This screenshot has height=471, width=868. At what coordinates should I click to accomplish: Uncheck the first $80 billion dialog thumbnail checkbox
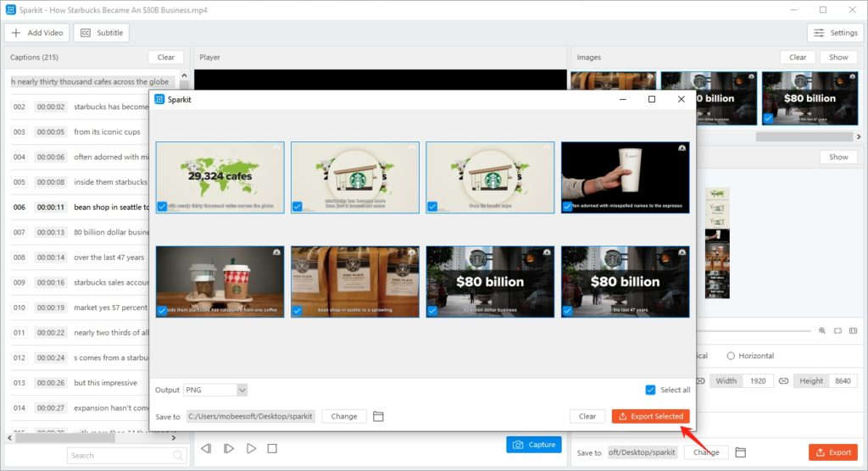coord(432,311)
